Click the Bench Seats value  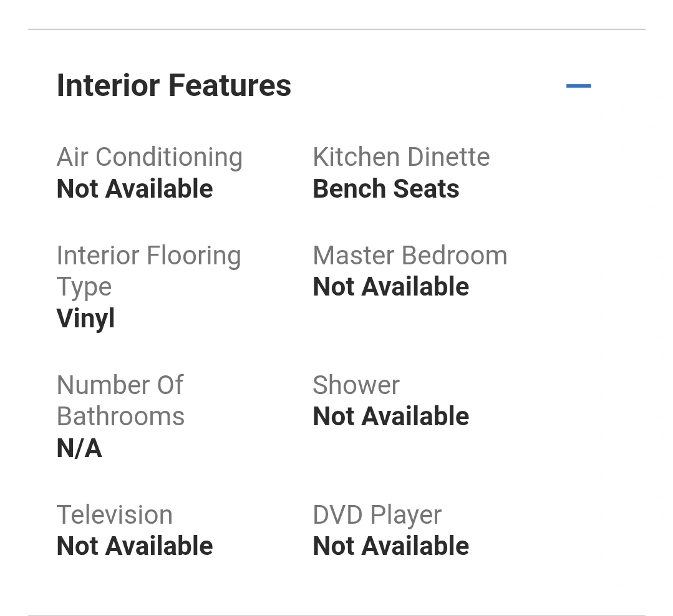click(x=386, y=189)
